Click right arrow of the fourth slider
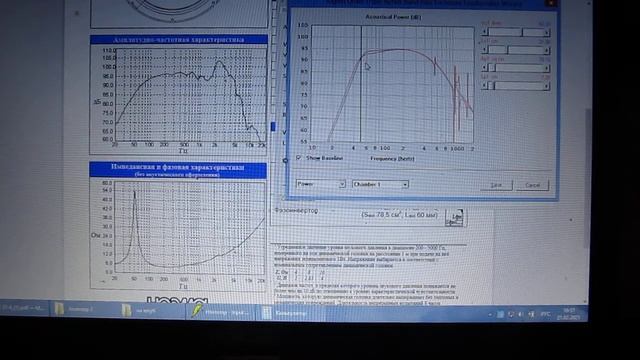This screenshot has width=640, height=360. pos(547,86)
